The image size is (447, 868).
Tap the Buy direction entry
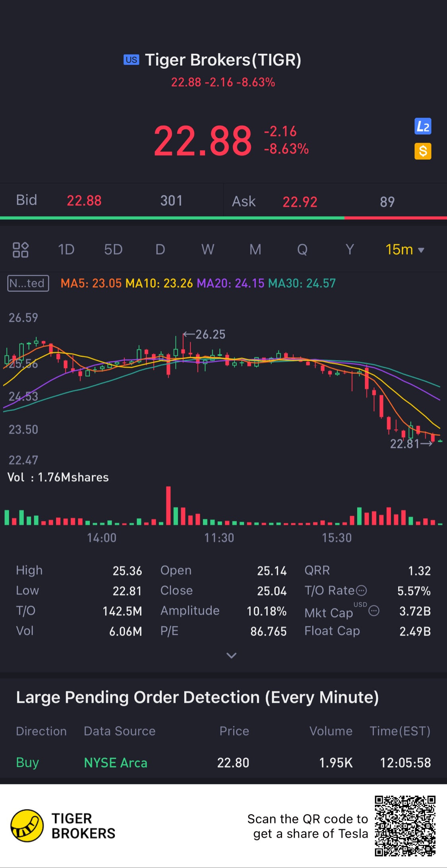tap(27, 763)
